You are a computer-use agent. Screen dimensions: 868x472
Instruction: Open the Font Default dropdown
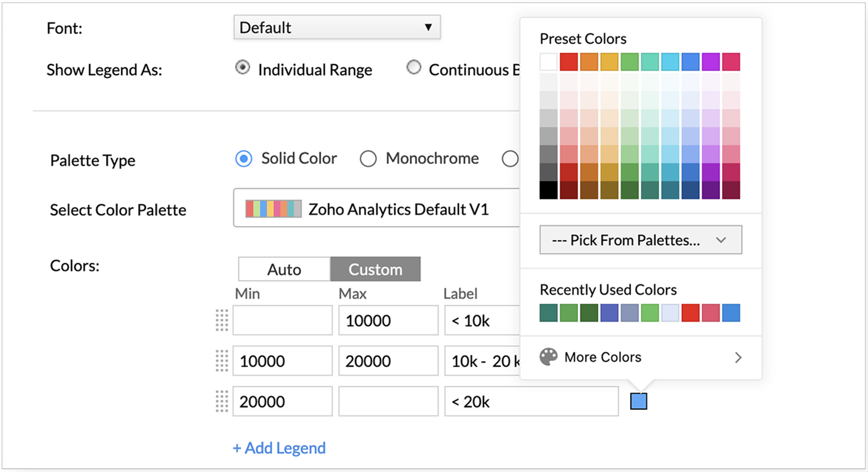337,27
